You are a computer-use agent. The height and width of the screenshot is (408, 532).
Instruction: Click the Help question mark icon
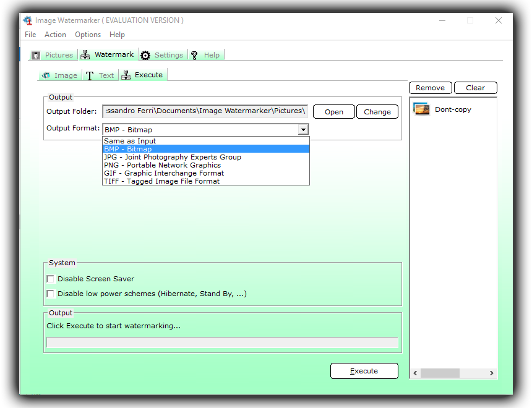pos(194,55)
